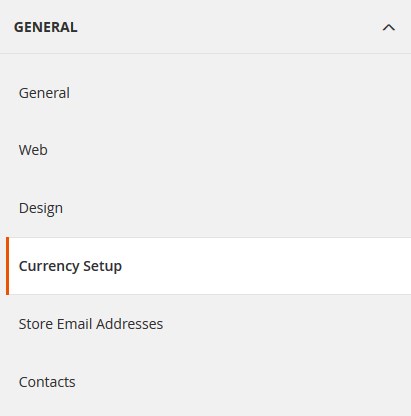Activate the bold Currency Setup label
This screenshot has height=416, width=411.
[x=70, y=266]
